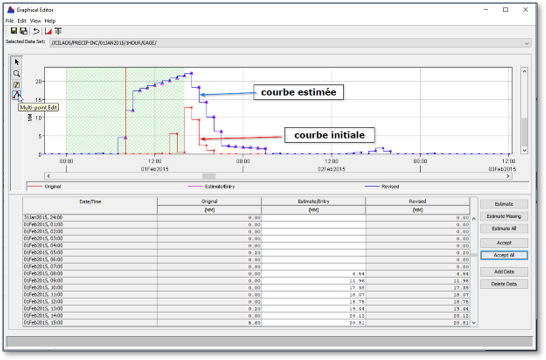
Task: Select the 01Feb2015, 01:00 row
Action: pos(246,225)
